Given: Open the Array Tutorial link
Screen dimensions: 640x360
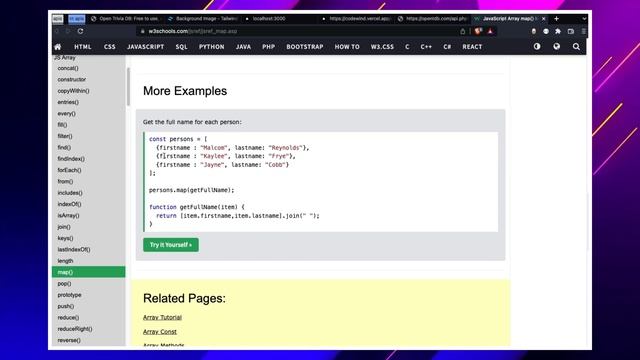Looking at the screenshot, I should (x=162, y=317).
